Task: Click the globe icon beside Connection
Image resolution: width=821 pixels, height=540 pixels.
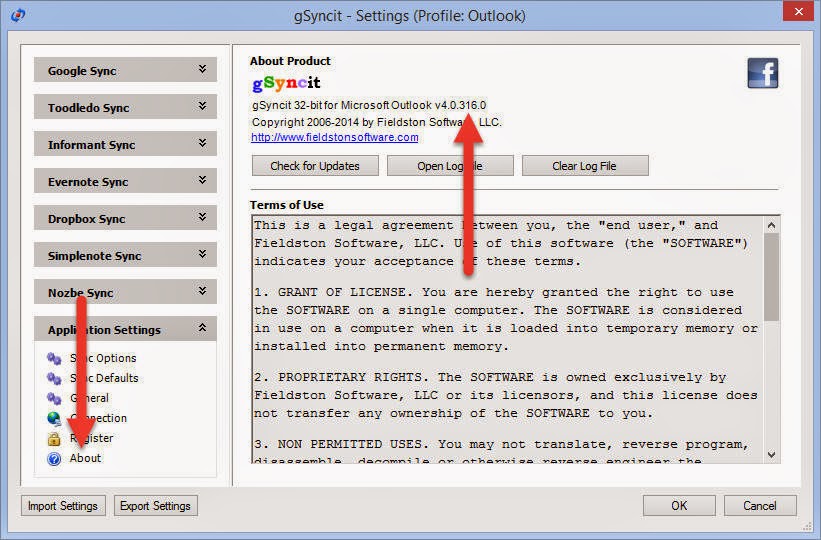Action: 54,418
